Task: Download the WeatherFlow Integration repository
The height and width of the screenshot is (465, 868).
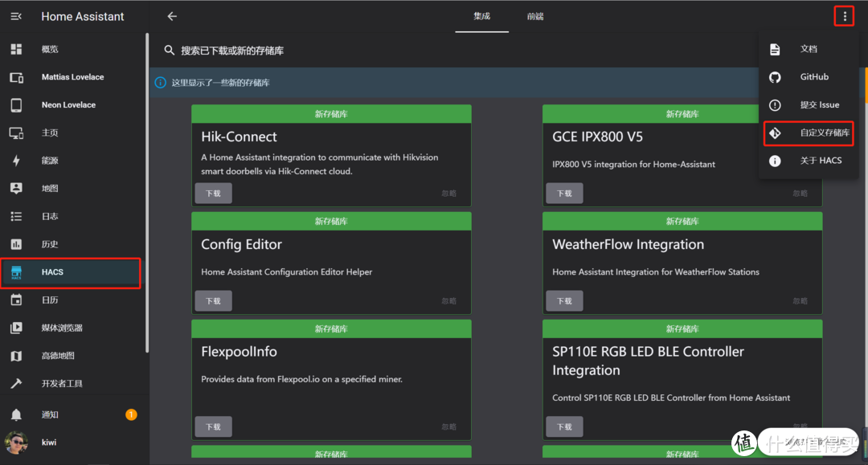Action: [565, 301]
